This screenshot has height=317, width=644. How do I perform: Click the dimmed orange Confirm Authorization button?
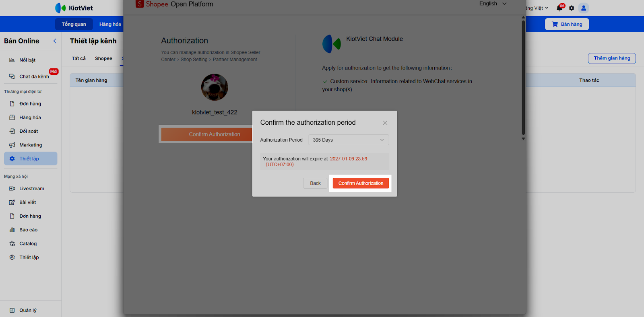pyautogui.click(x=208, y=134)
